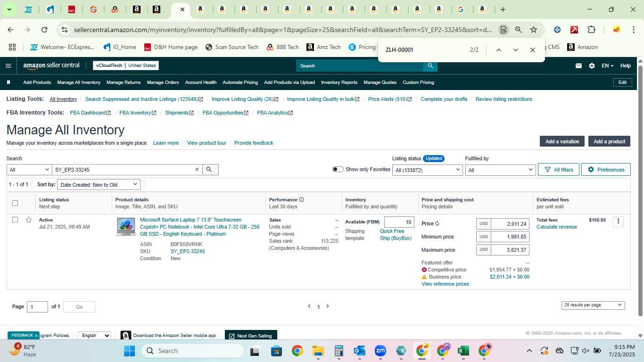Open the browser zoom magnifier icon
This screenshot has width=644, height=362.
(519, 30)
